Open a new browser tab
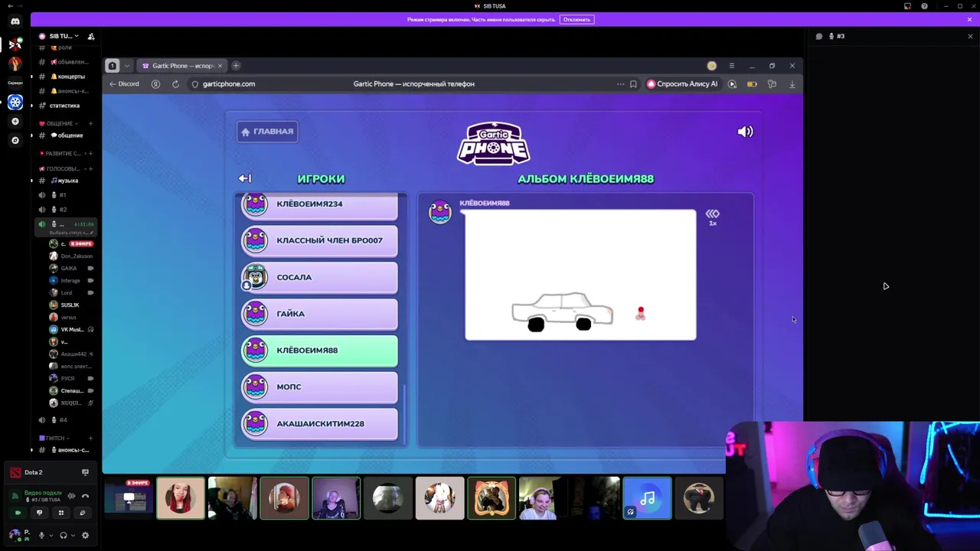980x551 pixels. pos(236,66)
